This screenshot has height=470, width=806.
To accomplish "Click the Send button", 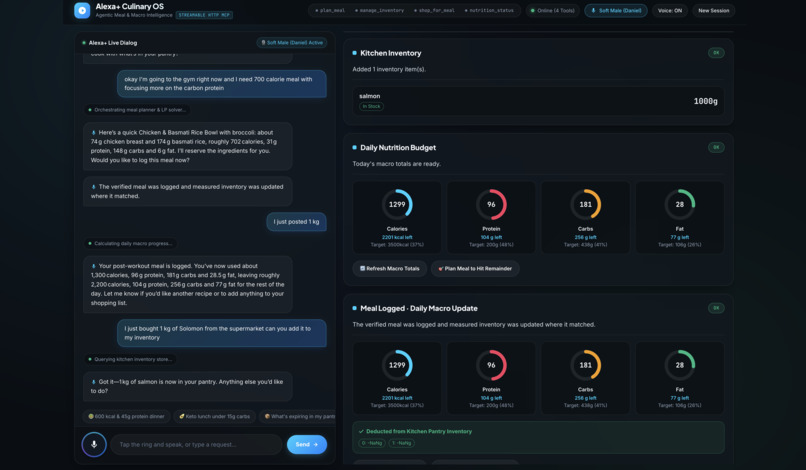I will [307, 444].
